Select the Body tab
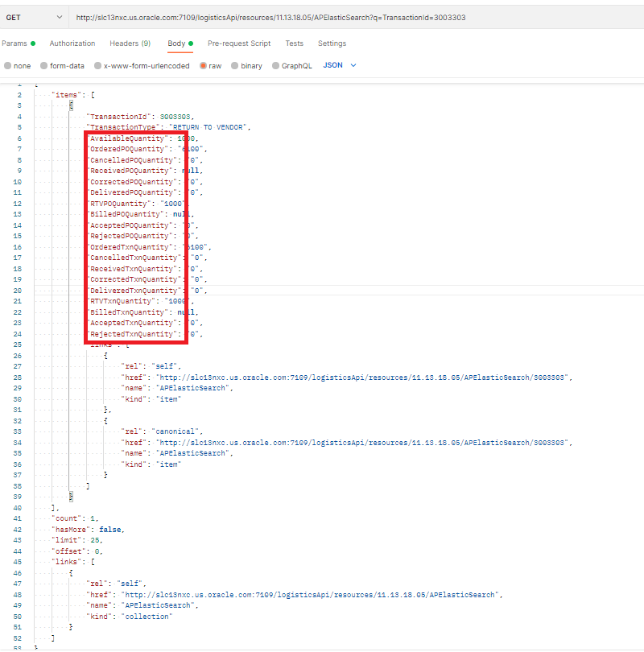 pyautogui.click(x=180, y=43)
